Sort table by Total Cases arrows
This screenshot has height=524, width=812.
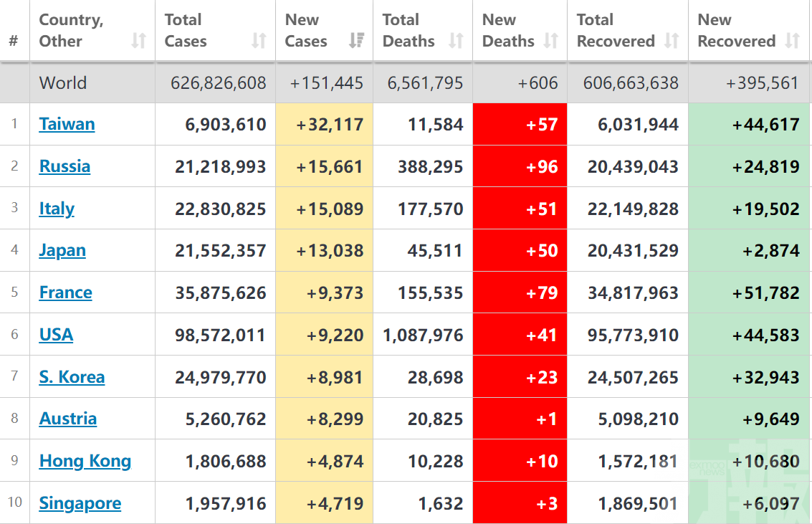(259, 40)
